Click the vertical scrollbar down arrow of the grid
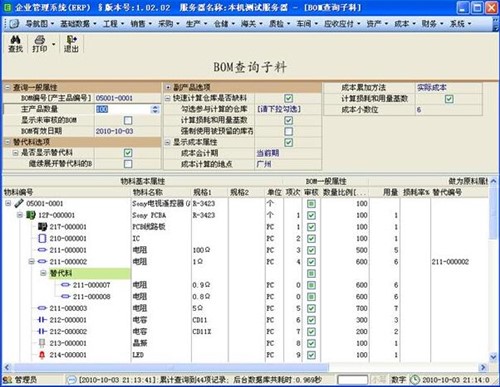Image resolution: width=500 pixels, height=387 pixels. coord(494,357)
